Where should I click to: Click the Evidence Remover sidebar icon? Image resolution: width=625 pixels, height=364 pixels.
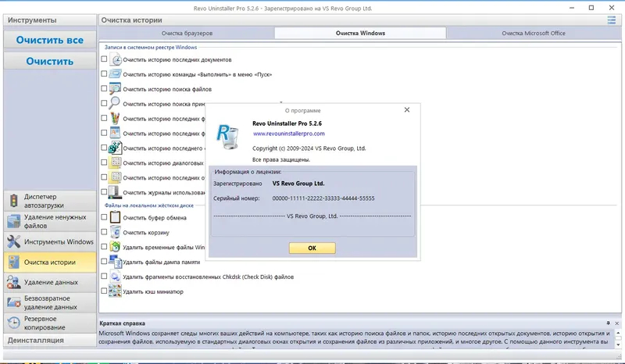[x=13, y=282]
